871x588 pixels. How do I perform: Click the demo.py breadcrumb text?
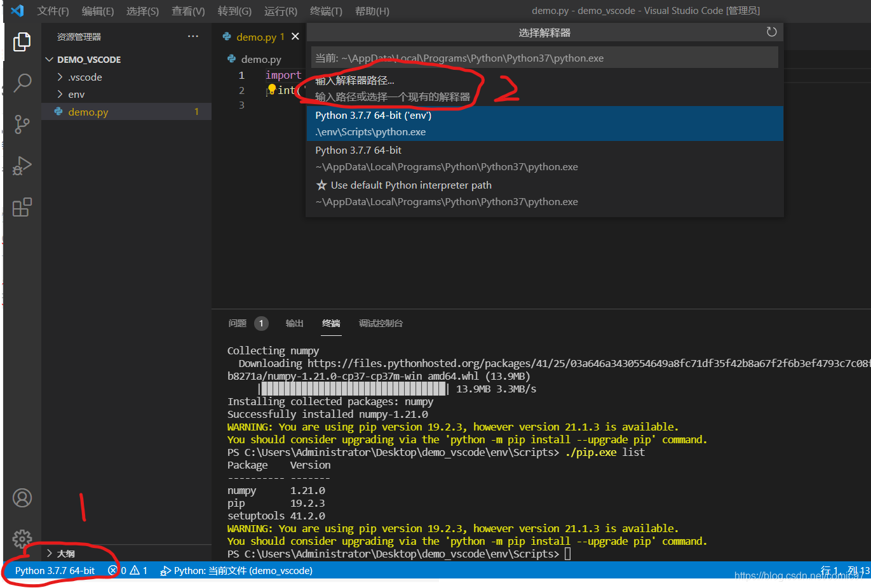pos(261,59)
